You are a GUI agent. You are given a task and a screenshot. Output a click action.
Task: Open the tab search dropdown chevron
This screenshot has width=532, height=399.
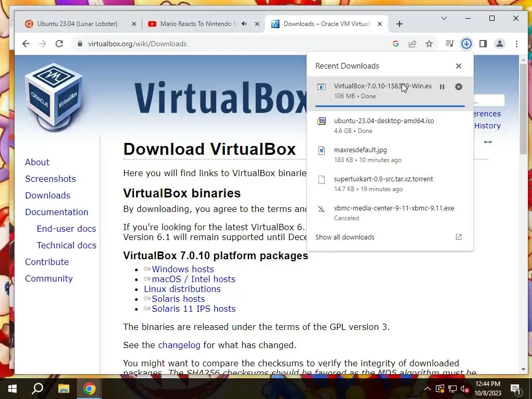(444, 18)
